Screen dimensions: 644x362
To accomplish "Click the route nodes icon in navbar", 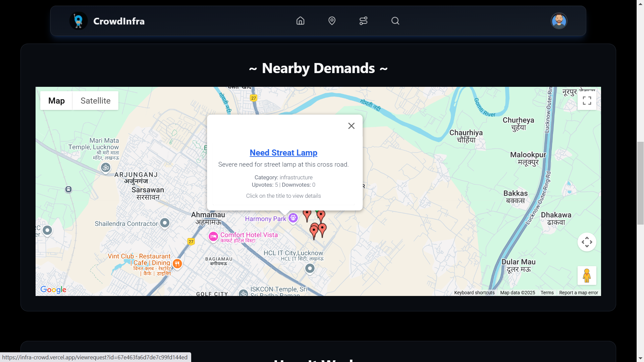I will [x=363, y=21].
